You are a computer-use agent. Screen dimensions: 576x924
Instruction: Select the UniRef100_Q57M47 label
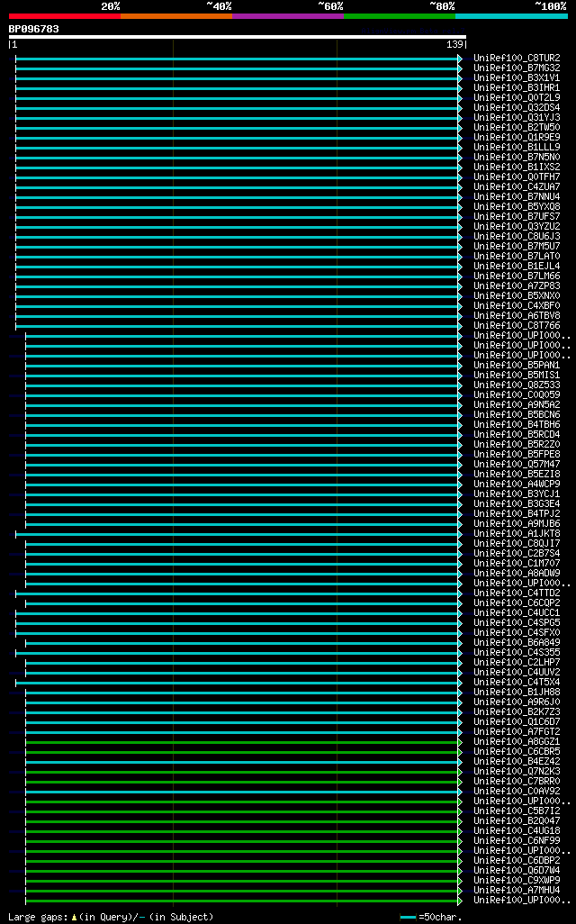coord(517,465)
